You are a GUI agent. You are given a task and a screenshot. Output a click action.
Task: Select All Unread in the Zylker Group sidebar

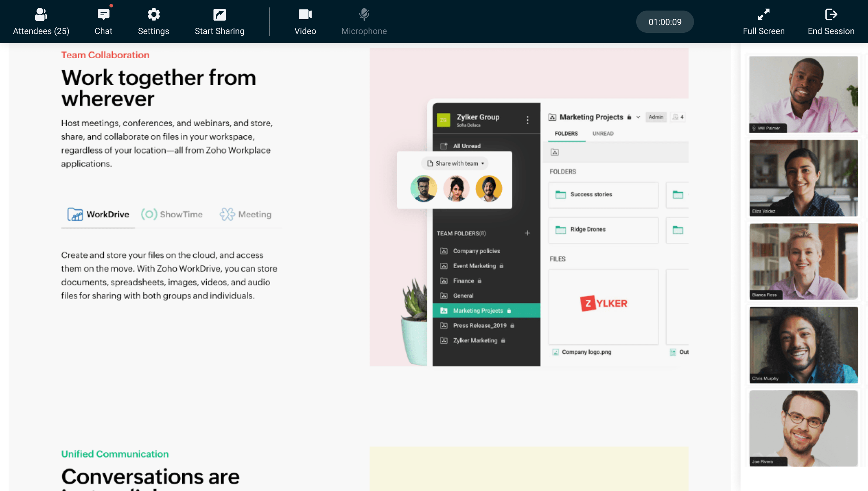(468, 145)
